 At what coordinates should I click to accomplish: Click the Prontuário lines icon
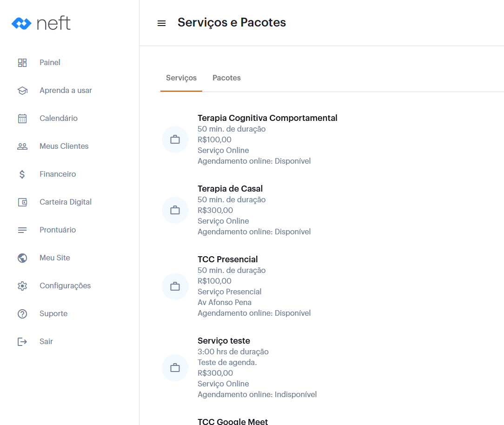pyautogui.click(x=22, y=230)
